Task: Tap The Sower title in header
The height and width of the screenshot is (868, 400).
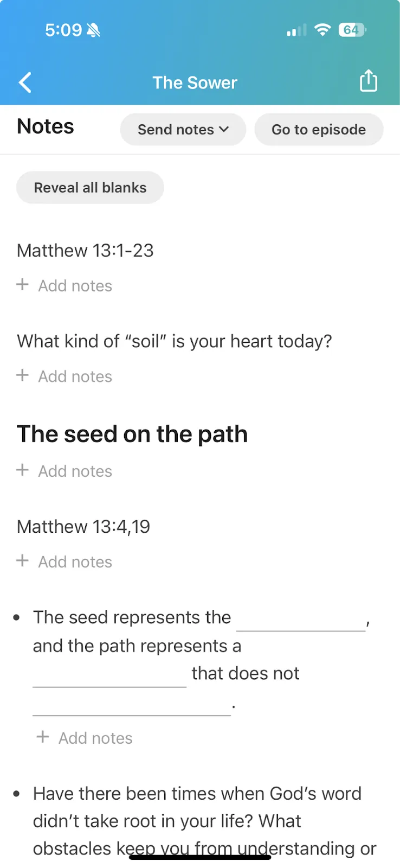Action: coord(195,82)
